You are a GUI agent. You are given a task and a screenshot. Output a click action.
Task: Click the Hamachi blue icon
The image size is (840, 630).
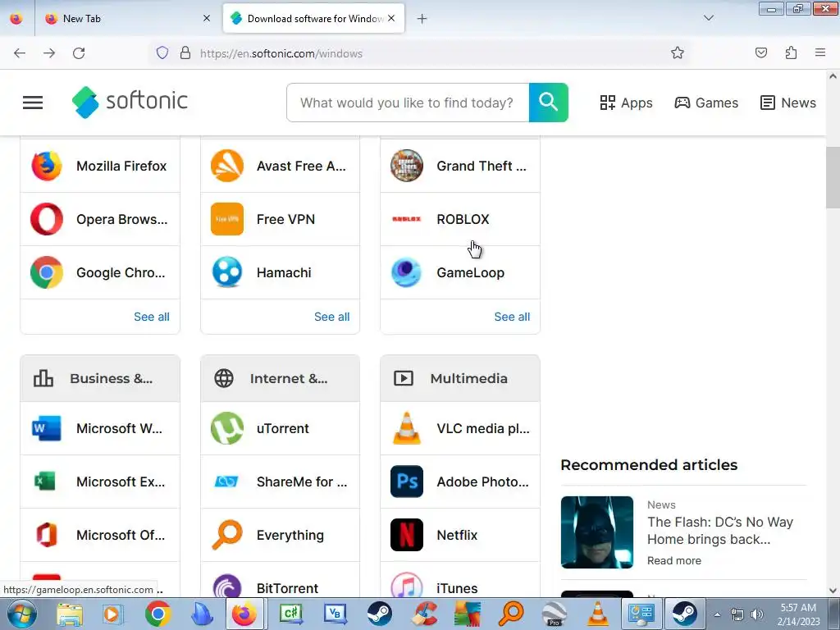227,272
